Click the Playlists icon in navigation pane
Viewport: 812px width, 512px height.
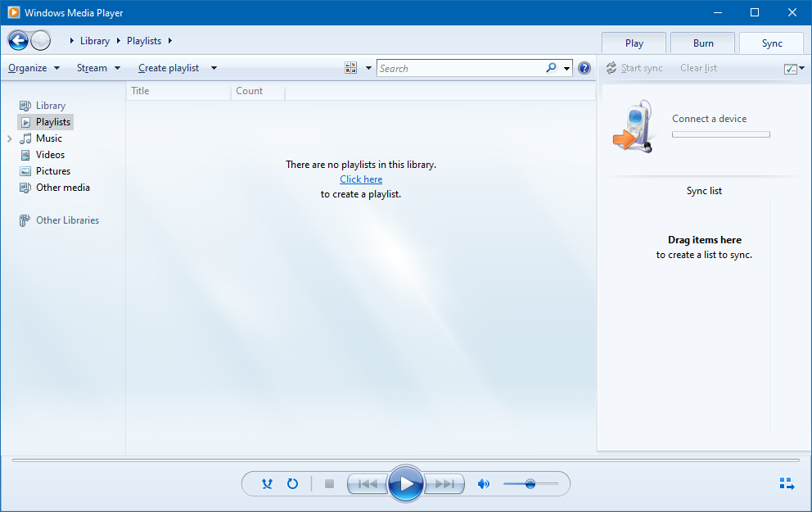click(x=25, y=122)
